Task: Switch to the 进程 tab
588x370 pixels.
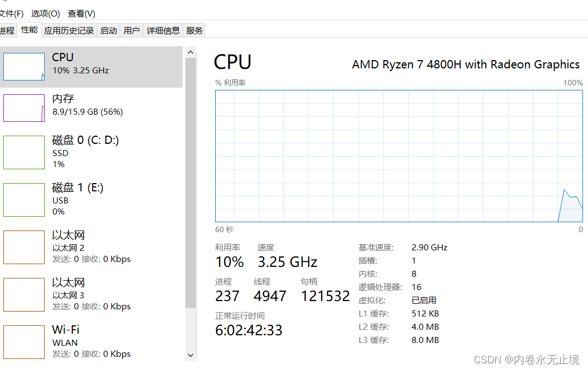Action: 7,30
